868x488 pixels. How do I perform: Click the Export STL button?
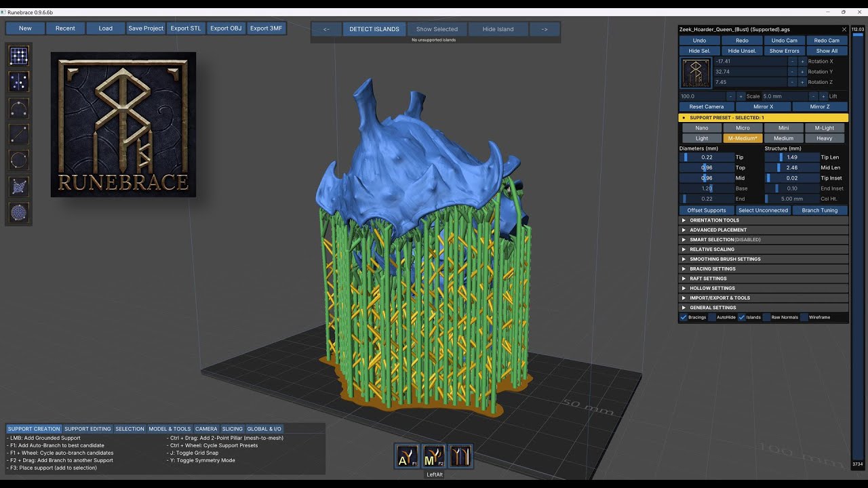(x=186, y=28)
